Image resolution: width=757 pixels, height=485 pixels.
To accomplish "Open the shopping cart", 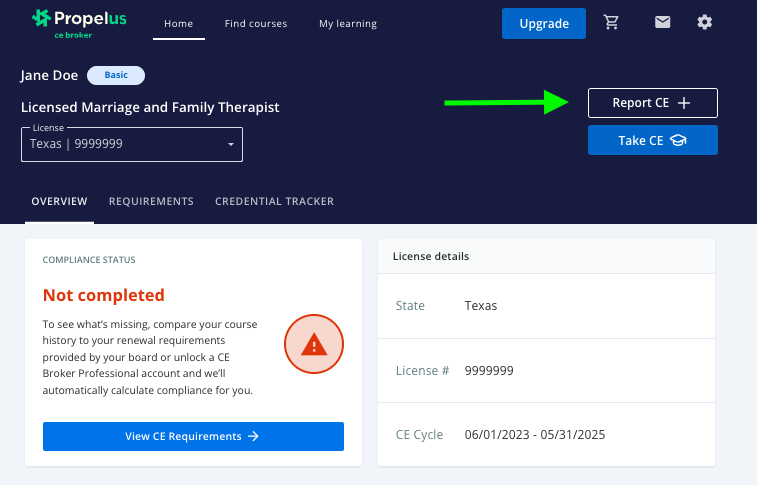I will click(x=612, y=23).
